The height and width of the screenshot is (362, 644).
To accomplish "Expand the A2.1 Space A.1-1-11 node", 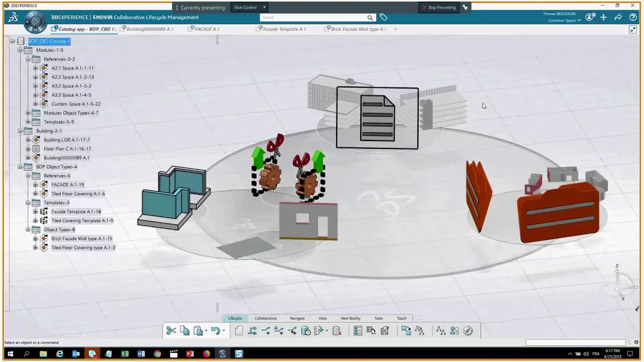I will click(35, 68).
